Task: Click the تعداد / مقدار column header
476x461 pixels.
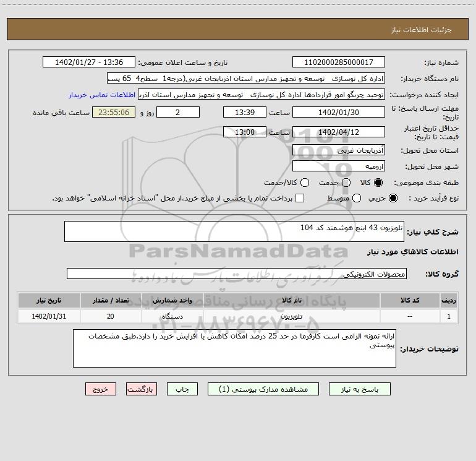Action: (x=111, y=300)
